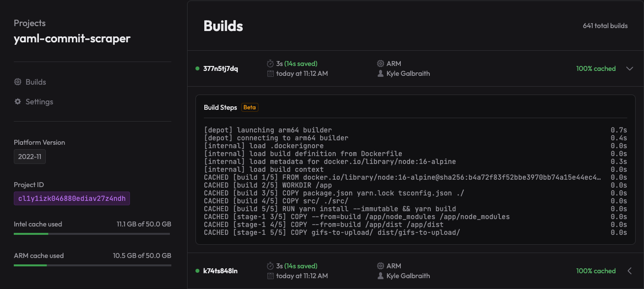
Task: Click the Builds chip icon in sidebar
Action: [x=18, y=82]
